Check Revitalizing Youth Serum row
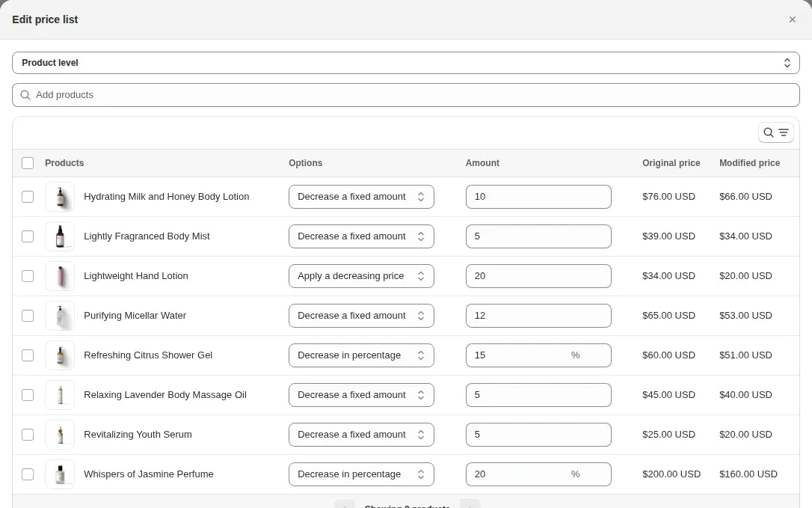The width and height of the screenshot is (812, 508). coord(28,435)
